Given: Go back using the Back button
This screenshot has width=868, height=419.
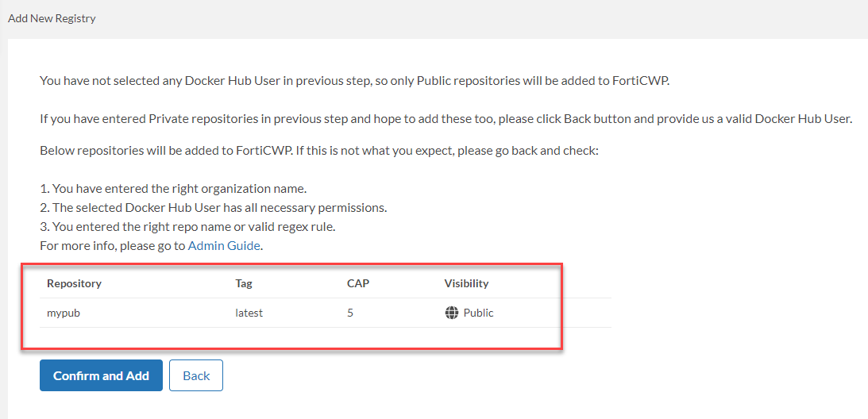Looking at the screenshot, I should pos(196,375).
